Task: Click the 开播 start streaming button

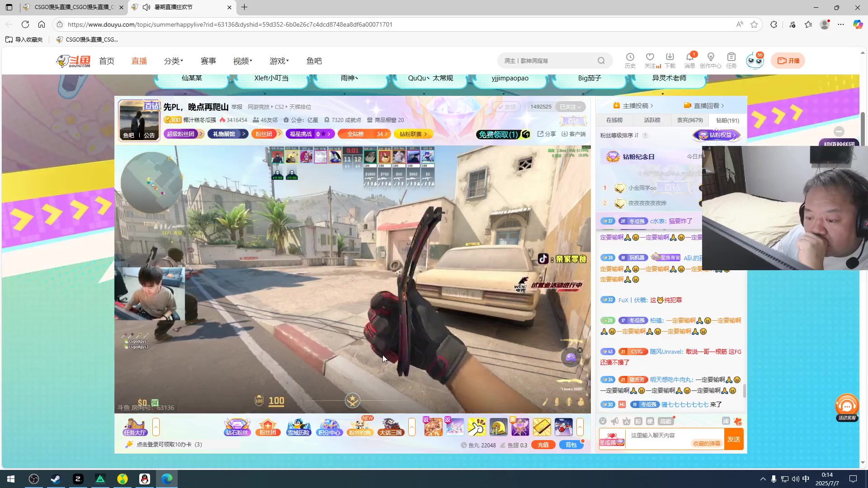Action: (788, 61)
